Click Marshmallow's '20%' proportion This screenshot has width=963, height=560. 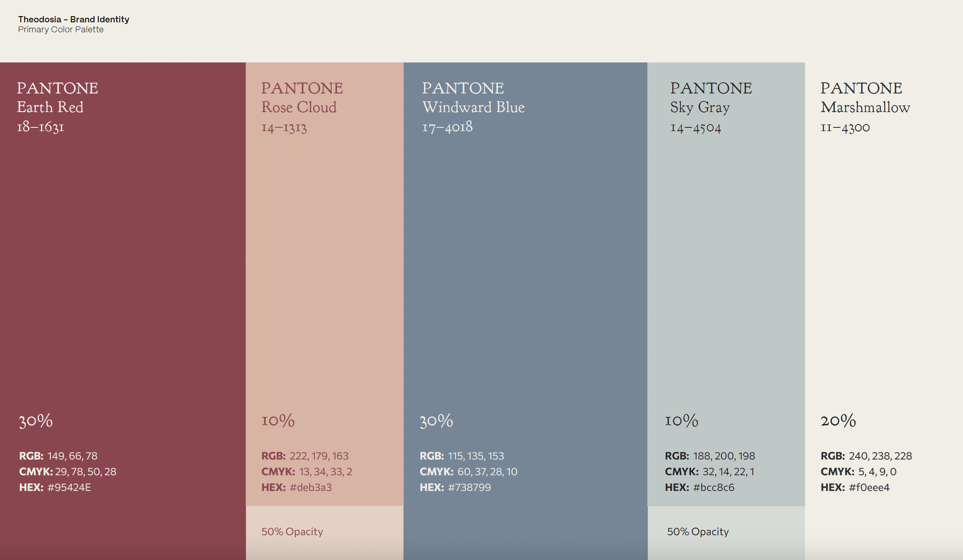tap(838, 420)
